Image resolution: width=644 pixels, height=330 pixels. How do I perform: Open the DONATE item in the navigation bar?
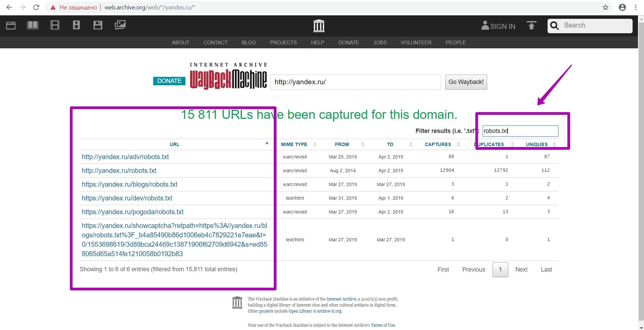tap(349, 43)
